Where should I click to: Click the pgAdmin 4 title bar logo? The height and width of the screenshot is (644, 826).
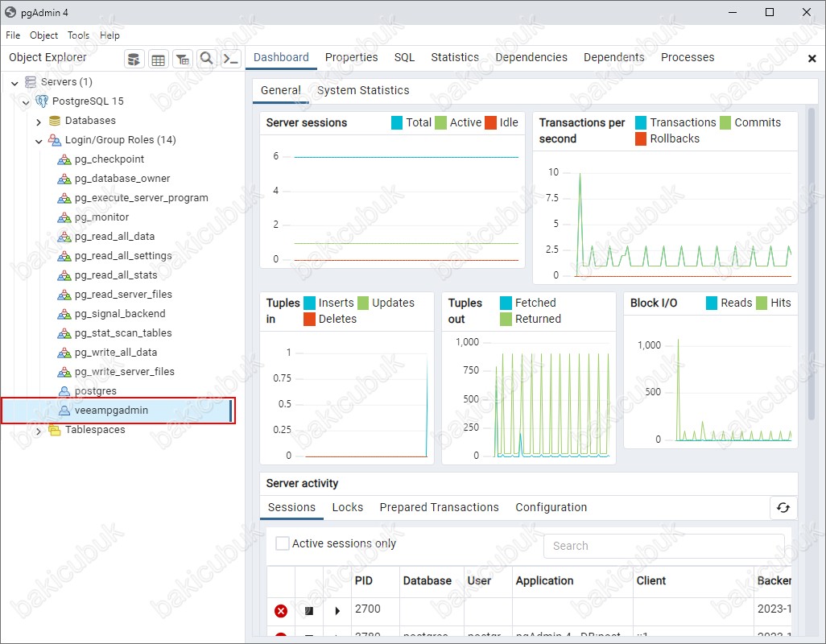click(10, 12)
